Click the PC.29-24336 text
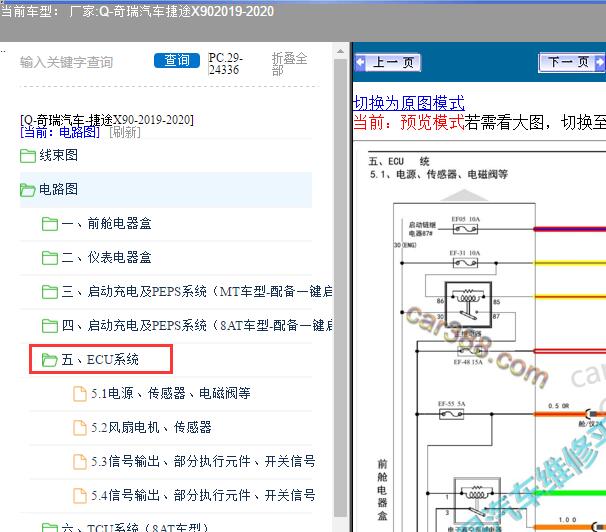606x532 pixels. point(226,64)
